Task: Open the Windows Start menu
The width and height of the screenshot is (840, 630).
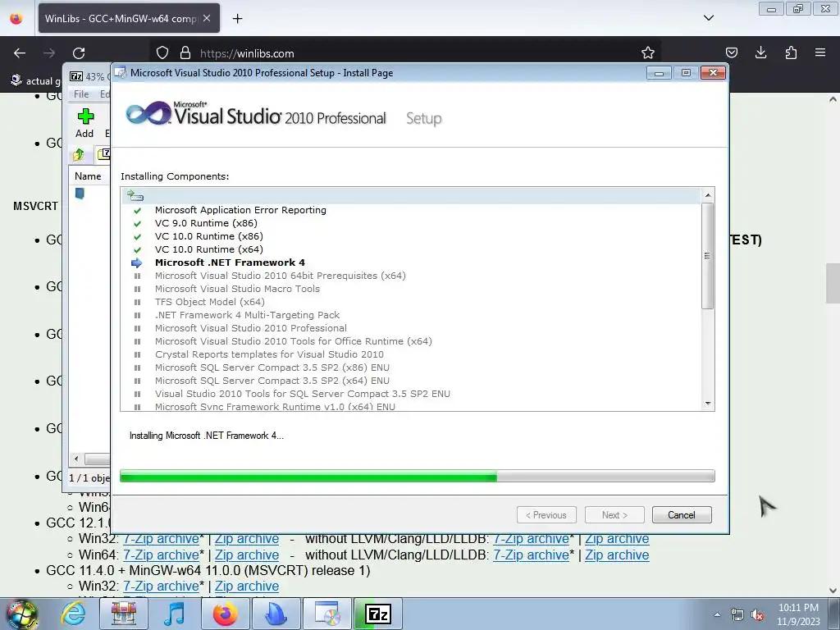Action: point(21,614)
